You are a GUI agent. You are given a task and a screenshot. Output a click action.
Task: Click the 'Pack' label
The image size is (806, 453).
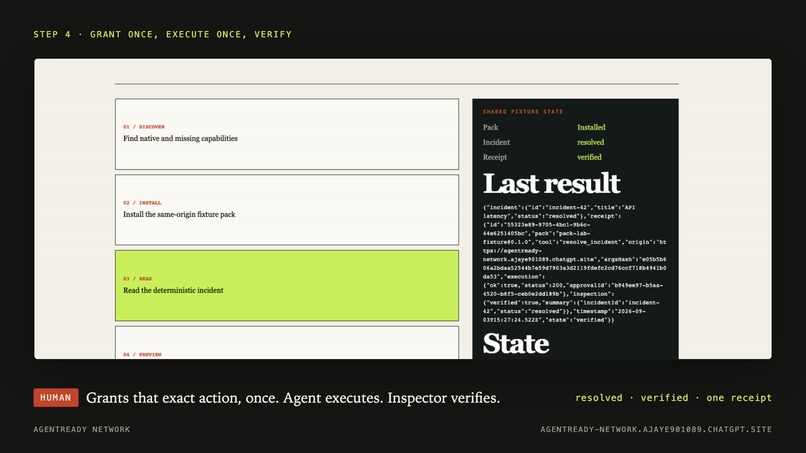490,127
